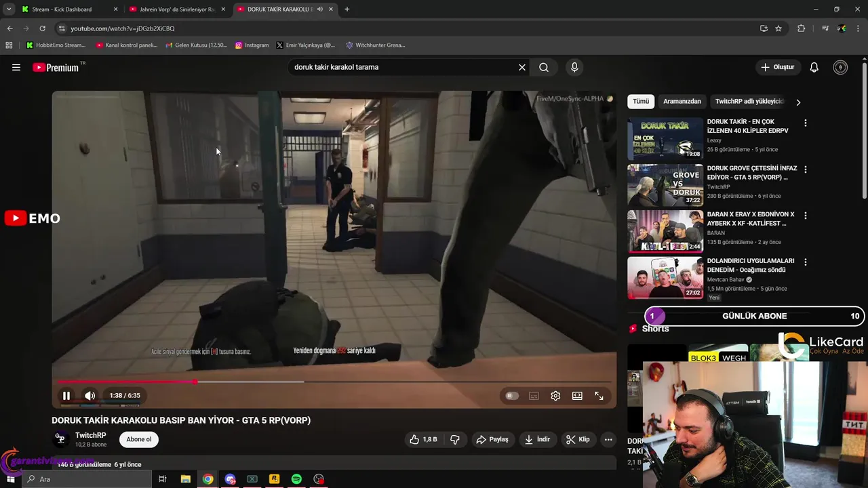Mute the DORUK TAKİR KARAKOLU tab audio icon
The height and width of the screenshot is (488, 868).
[320, 9]
